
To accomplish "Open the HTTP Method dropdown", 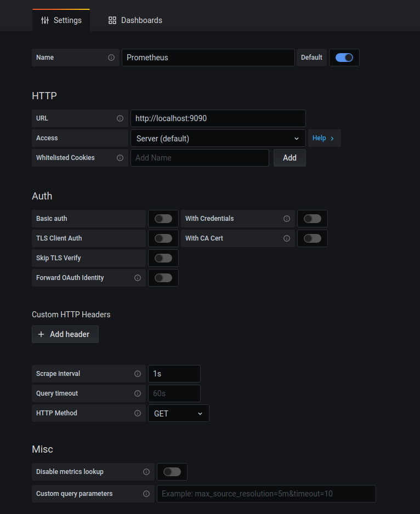I will [x=178, y=413].
